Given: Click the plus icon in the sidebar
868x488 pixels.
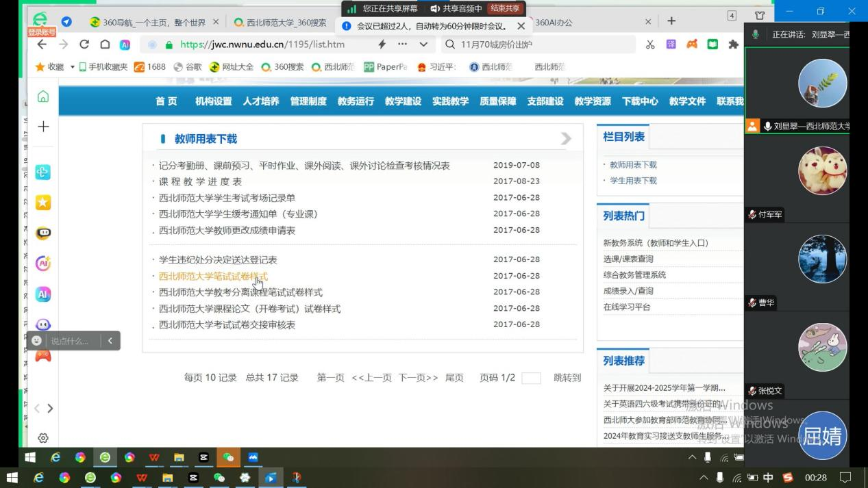Looking at the screenshot, I should tap(43, 127).
